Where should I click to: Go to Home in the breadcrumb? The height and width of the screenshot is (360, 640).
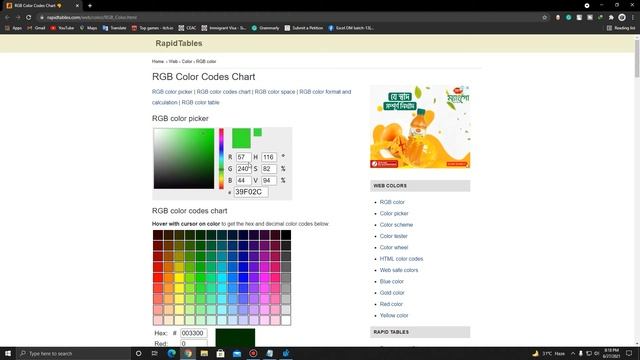pyautogui.click(x=158, y=62)
